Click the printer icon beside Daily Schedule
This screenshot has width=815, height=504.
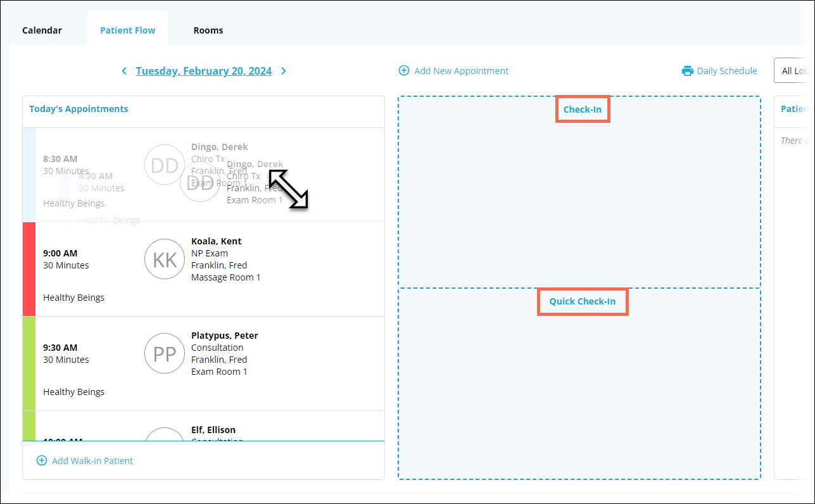coord(687,71)
